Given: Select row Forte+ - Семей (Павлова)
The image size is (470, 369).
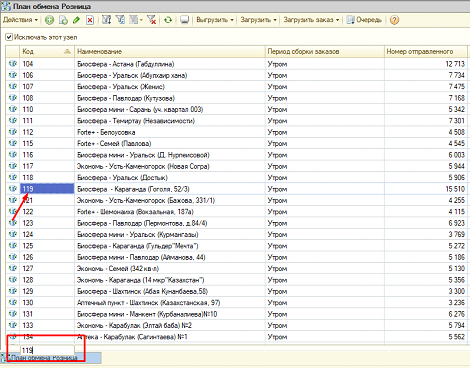Looking at the screenshot, I should point(236,143).
